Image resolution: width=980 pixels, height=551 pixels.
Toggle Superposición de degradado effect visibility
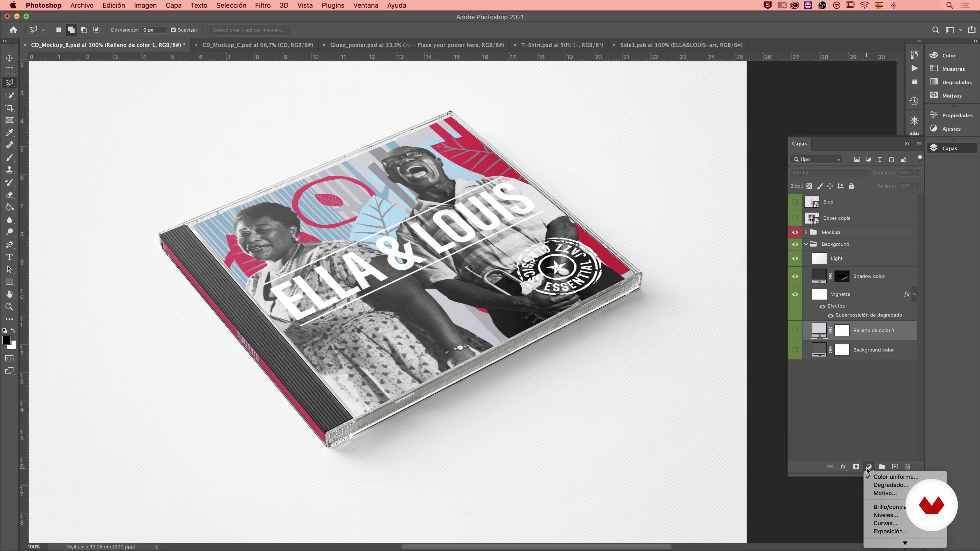point(830,316)
